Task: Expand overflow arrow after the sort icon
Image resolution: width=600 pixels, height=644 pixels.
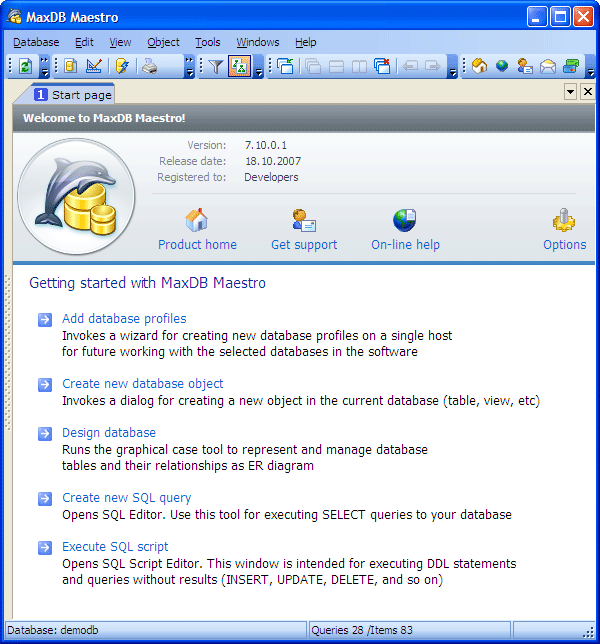Action: point(259,67)
